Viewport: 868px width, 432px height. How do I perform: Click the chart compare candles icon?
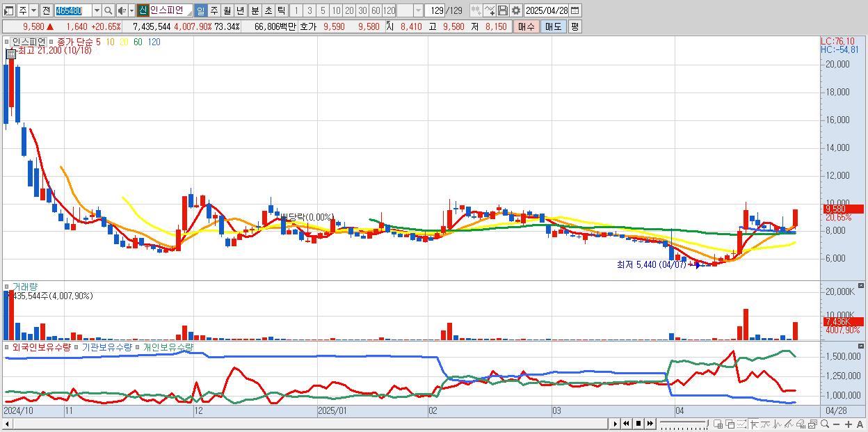pyautogui.click(x=476, y=10)
